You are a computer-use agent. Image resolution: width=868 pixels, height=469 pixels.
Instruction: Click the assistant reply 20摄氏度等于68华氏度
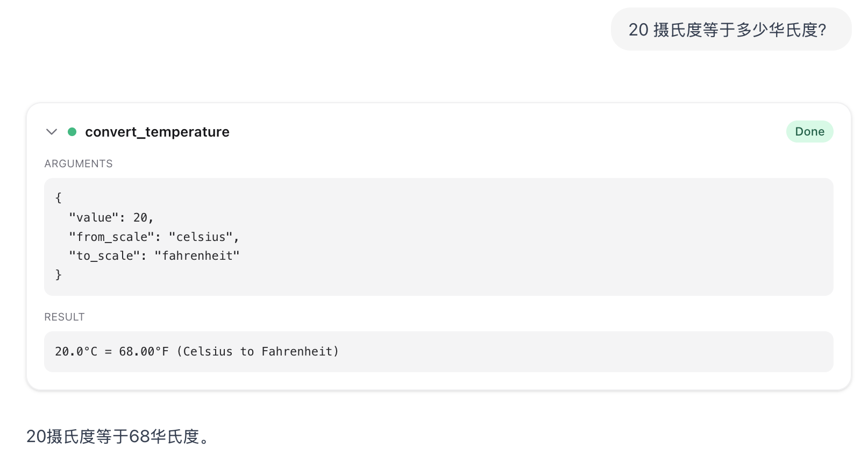[118, 436]
